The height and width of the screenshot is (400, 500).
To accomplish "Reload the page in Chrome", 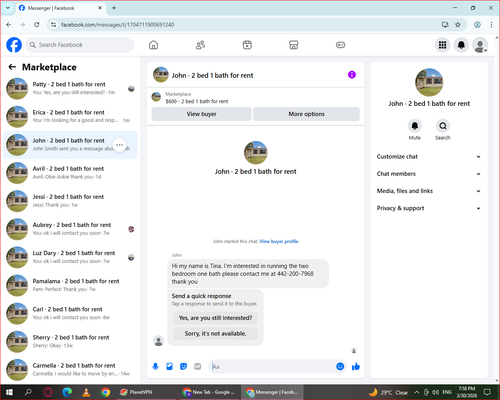I will pos(37,25).
